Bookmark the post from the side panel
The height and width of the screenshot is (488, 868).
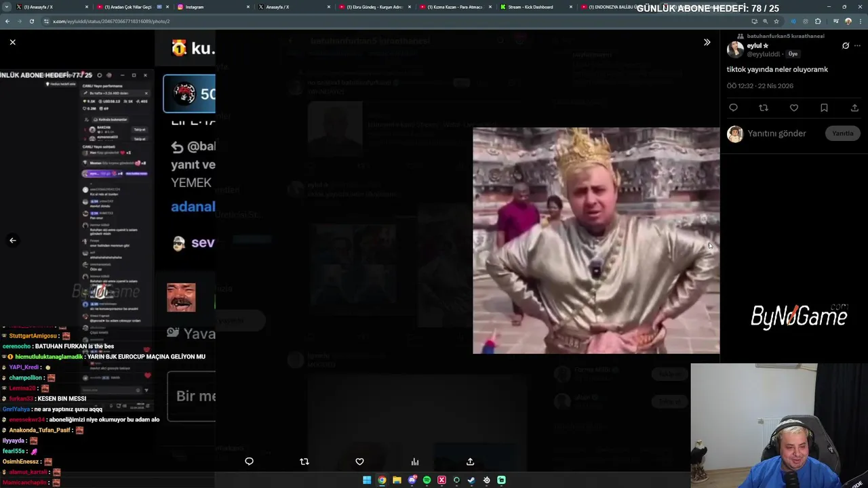coord(824,108)
